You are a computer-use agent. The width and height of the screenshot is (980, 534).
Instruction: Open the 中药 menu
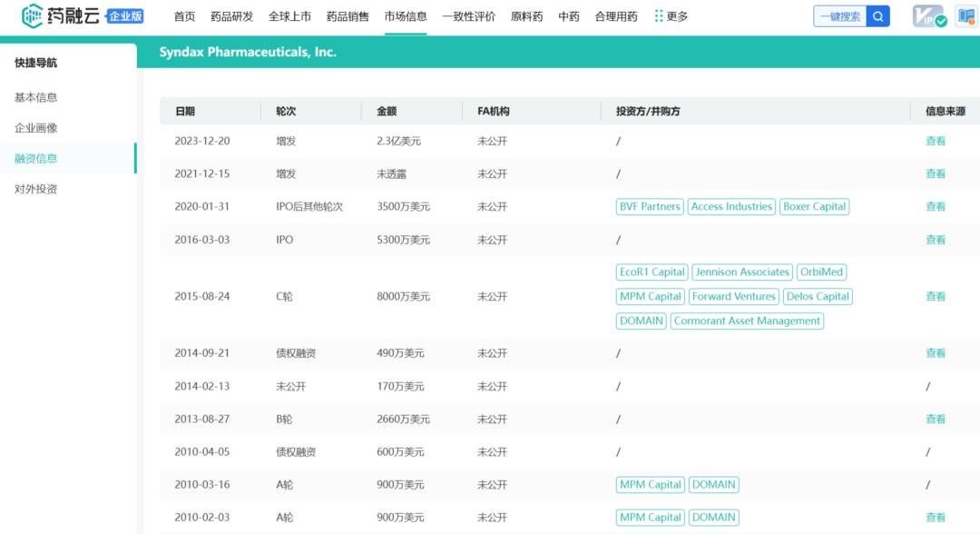click(569, 17)
